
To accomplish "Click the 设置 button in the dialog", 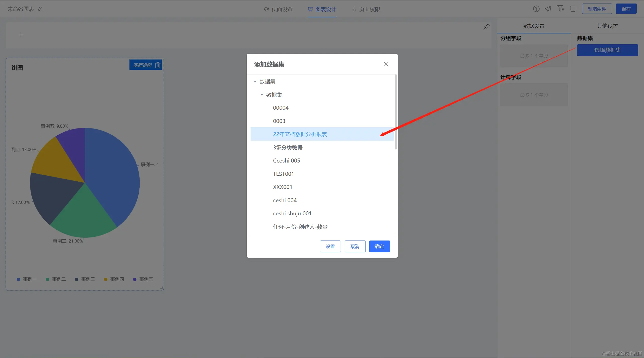I will pyautogui.click(x=330, y=246).
